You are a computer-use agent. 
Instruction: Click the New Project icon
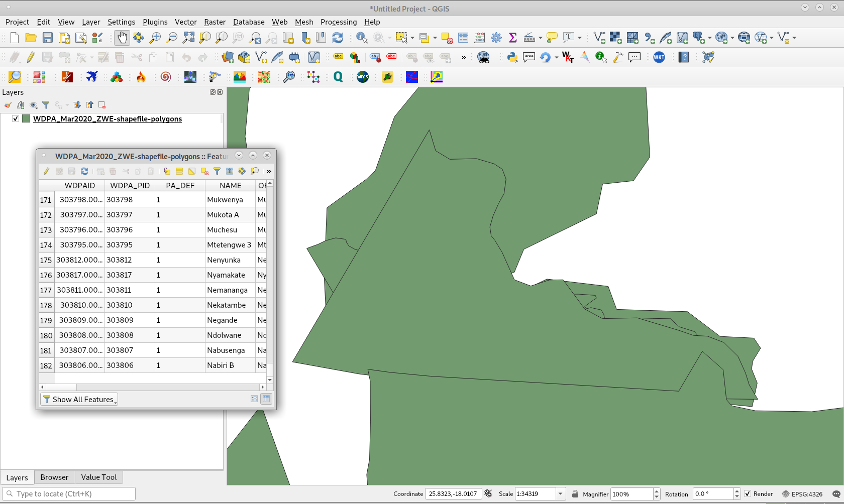(15, 38)
